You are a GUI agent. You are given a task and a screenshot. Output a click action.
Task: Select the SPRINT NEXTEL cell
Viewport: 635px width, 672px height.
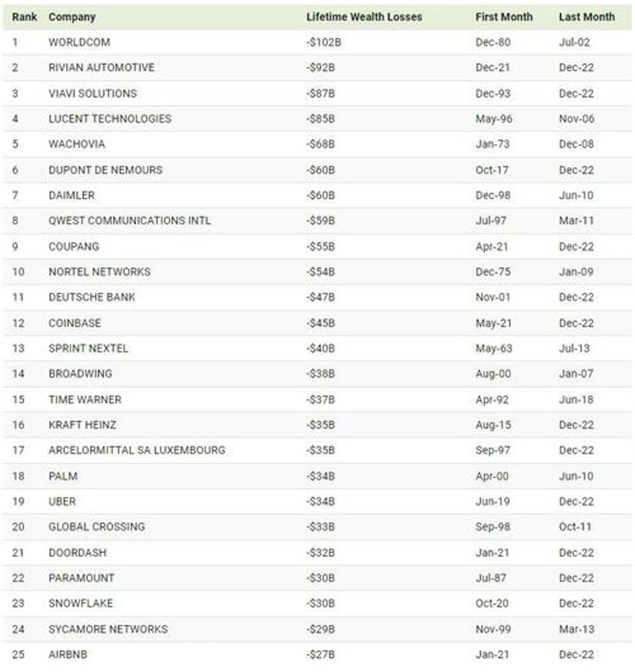[88, 348]
